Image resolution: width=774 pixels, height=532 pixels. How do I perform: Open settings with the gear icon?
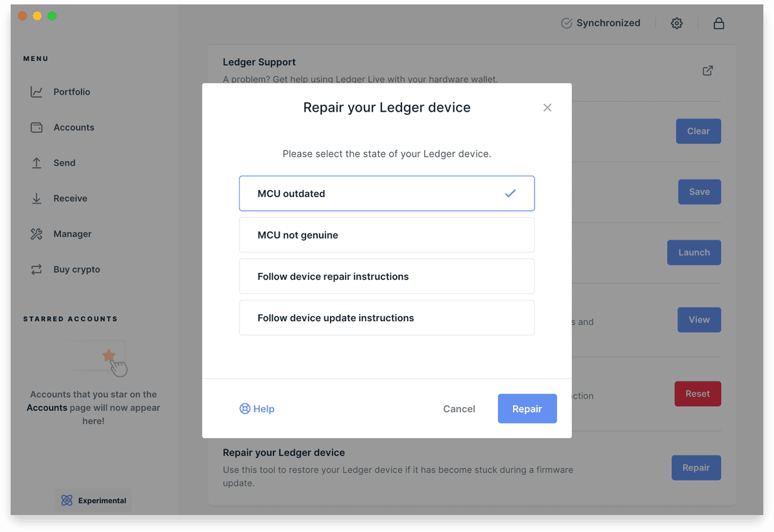pyautogui.click(x=677, y=23)
